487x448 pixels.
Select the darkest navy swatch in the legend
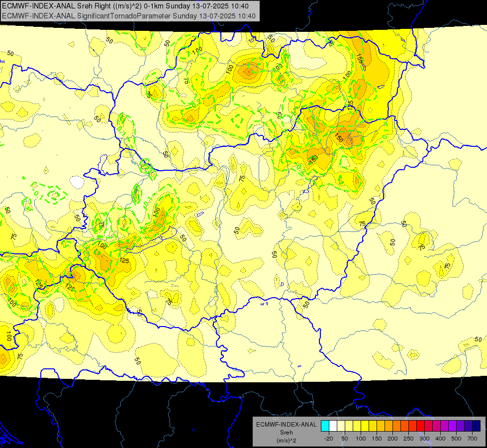[477, 426]
